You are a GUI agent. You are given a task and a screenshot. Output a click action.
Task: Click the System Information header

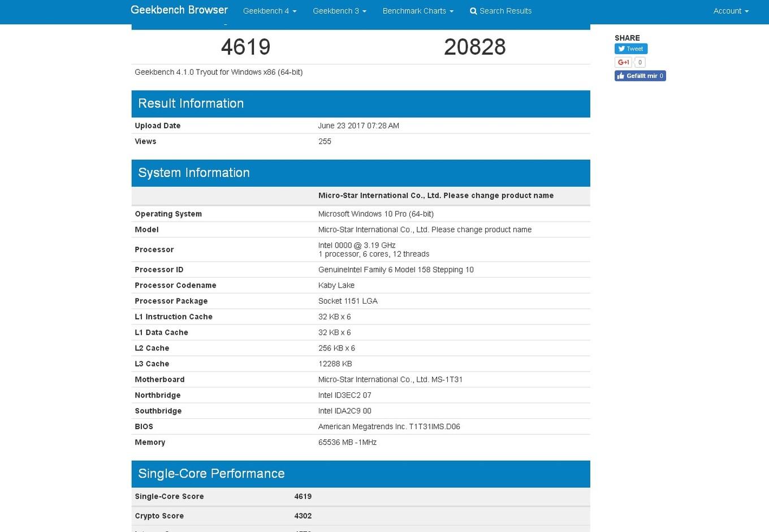361,173
